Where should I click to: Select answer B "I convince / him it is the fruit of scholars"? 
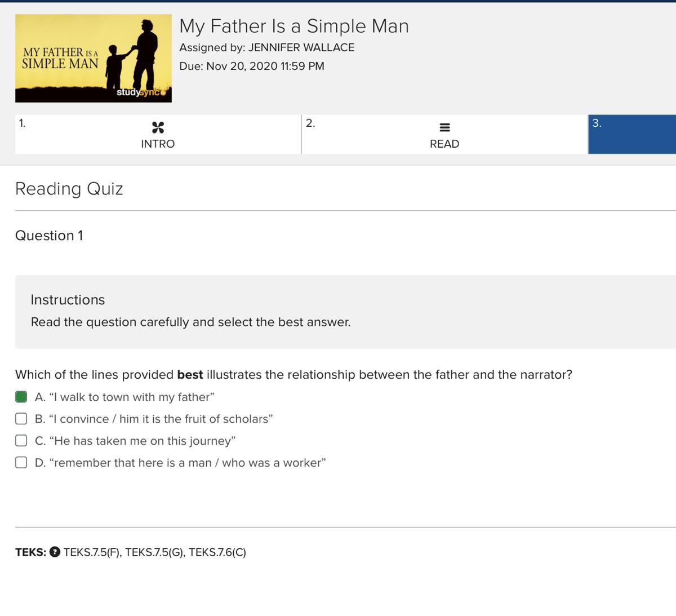21,419
